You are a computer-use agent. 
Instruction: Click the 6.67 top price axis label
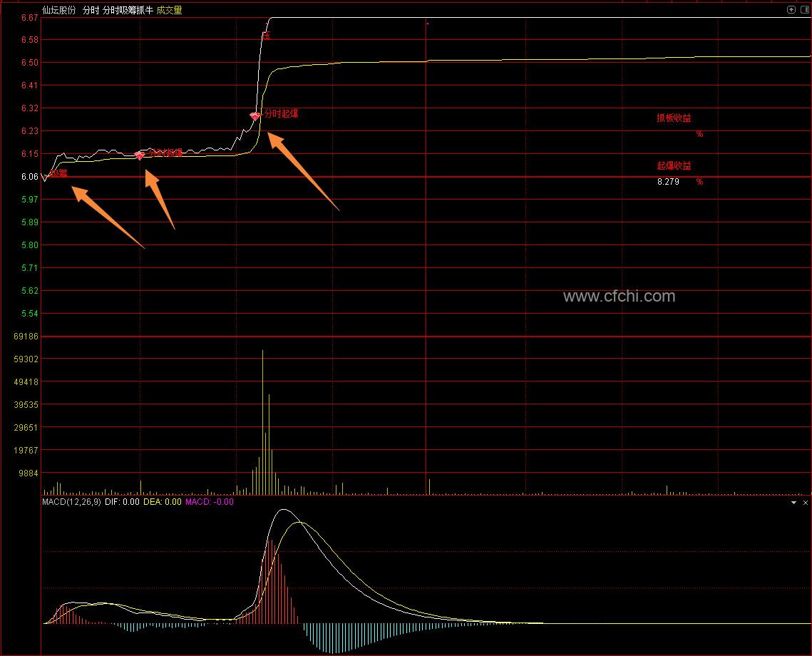click(x=29, y=18)
